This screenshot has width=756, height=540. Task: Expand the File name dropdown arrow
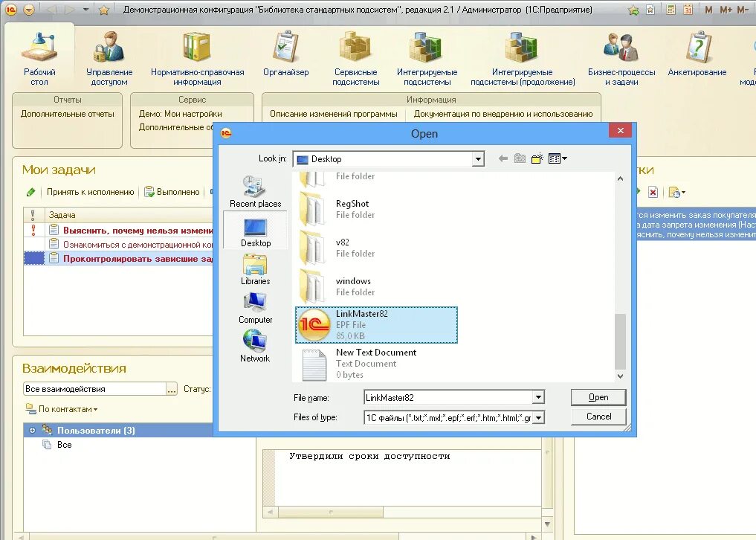coord(538,397)
